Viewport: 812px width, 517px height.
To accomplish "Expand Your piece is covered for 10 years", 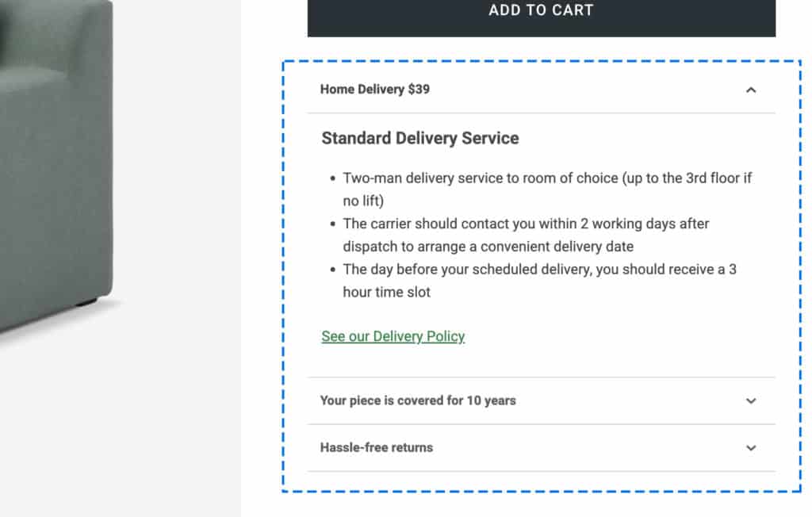I will 541,401.
